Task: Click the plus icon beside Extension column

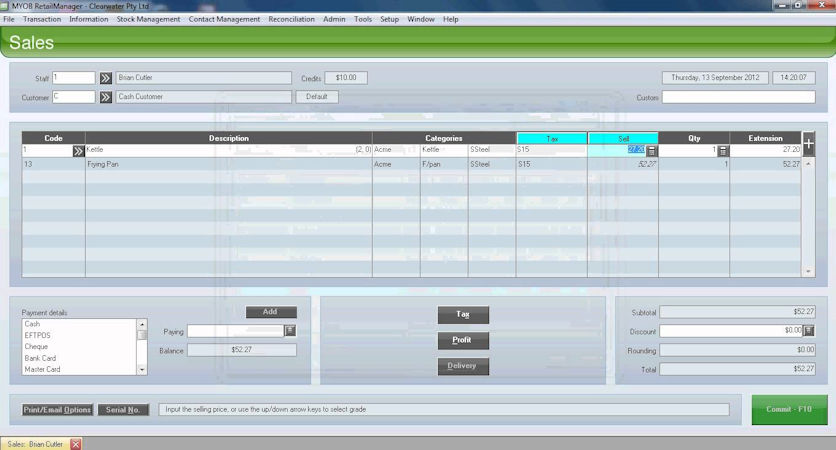Action: click(x=809, y=143)
